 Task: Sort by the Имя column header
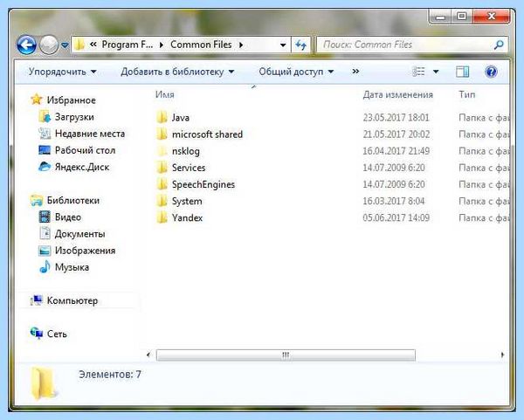[165, 94]
